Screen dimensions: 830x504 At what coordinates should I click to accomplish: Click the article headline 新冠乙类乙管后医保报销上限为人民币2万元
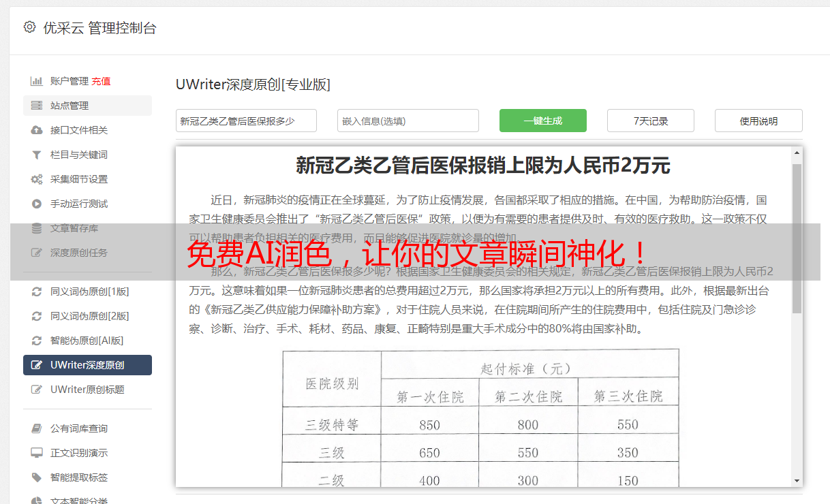[x=483, y=165]
